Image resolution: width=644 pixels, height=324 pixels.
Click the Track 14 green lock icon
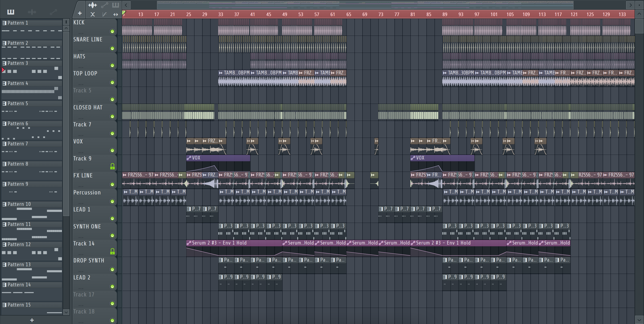[112, 251]
